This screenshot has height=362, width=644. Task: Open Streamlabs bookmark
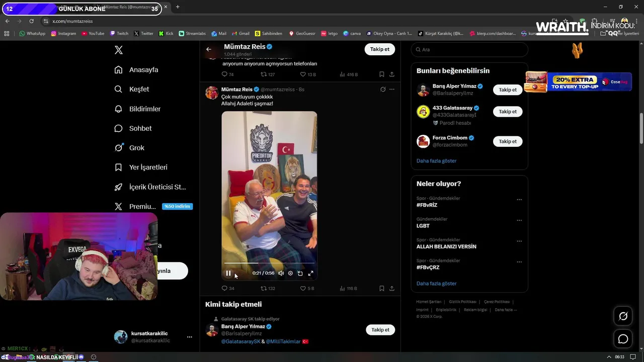[192, 34]
